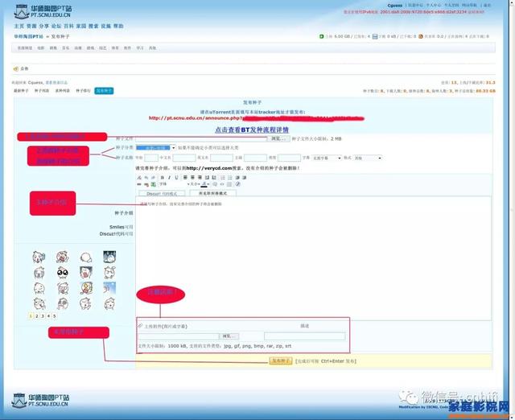Switch to the 种子排行 tab
The width and height of the screenshot is (515, 420).
coord(83,91)
